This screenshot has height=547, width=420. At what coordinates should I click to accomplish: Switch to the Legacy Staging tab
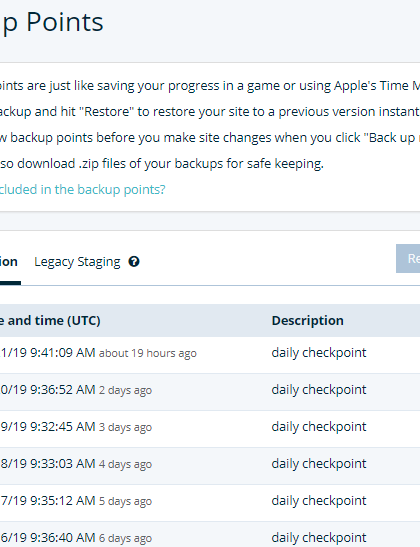[x=77, y=262]
